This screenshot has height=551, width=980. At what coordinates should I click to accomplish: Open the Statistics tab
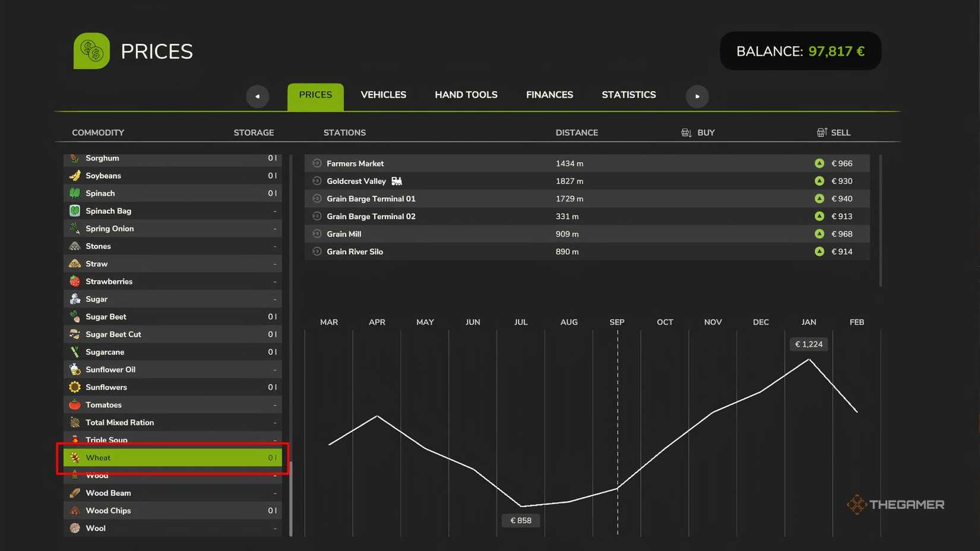tap(628, 95)
